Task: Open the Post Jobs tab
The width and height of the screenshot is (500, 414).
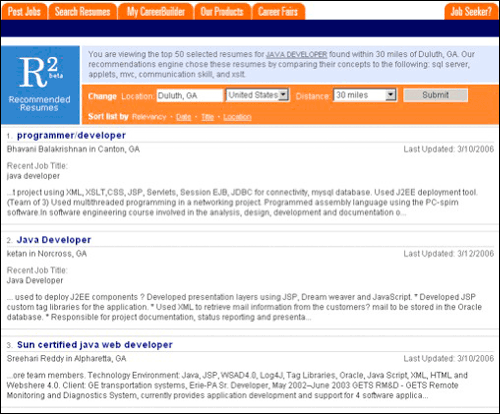Action: [24, 12]
